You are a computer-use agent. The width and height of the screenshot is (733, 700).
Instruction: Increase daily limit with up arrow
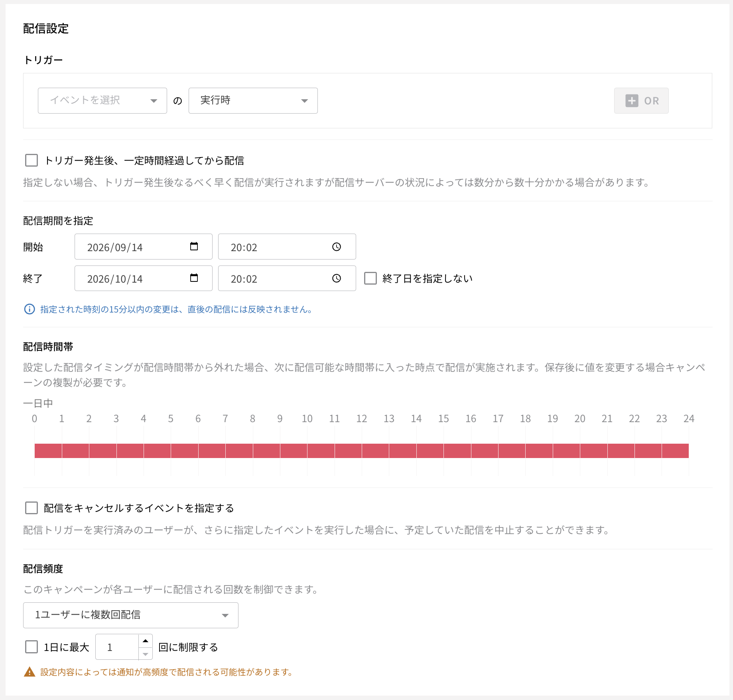[x=146, y=641]
